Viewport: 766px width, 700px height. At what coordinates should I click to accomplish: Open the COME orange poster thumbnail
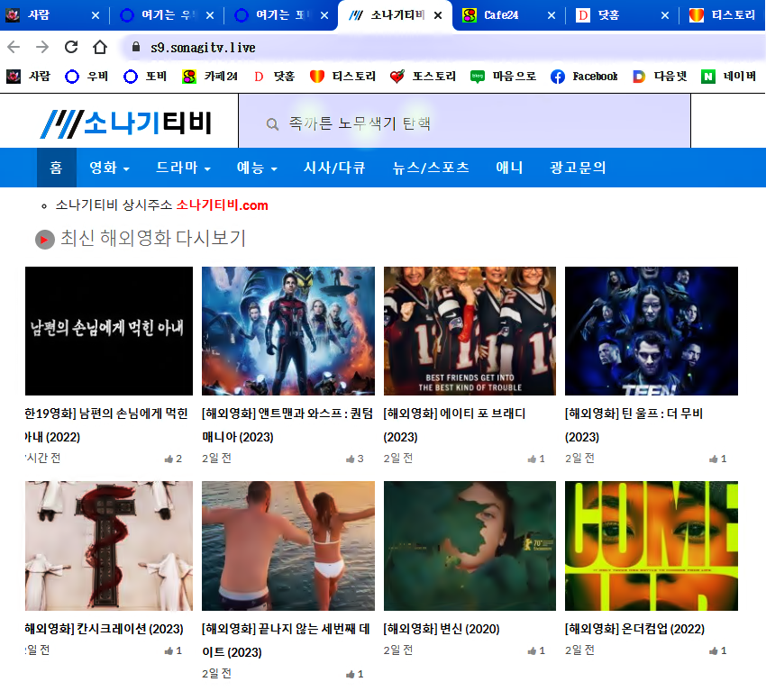click(652, 546)
